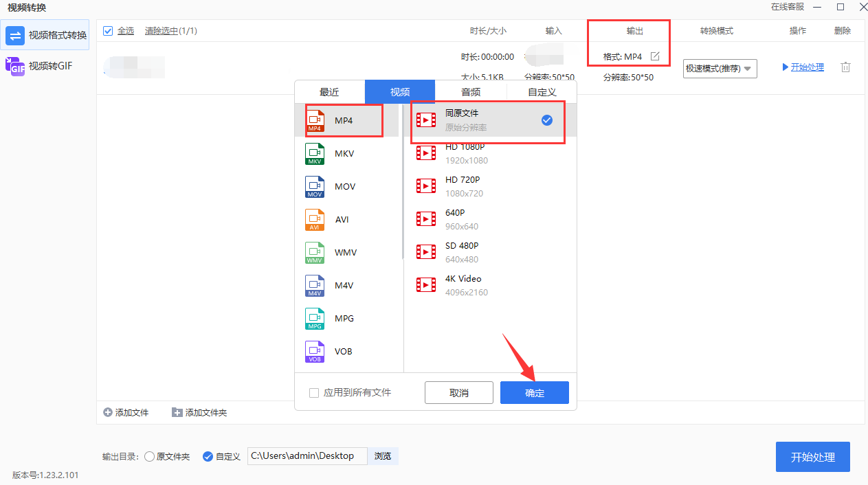This screenshot has width=868, height=485.
Task: Click the output path input field
Action: [x=307, y=455]
